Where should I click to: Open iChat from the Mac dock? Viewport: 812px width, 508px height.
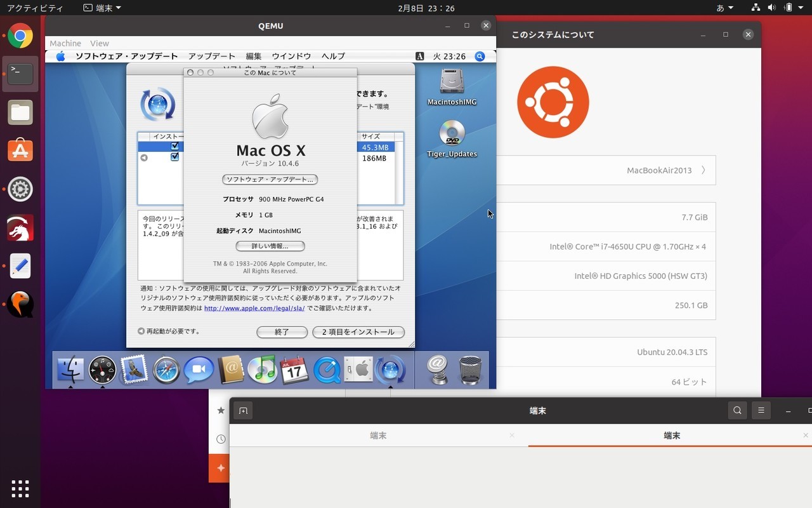(199, 369)
